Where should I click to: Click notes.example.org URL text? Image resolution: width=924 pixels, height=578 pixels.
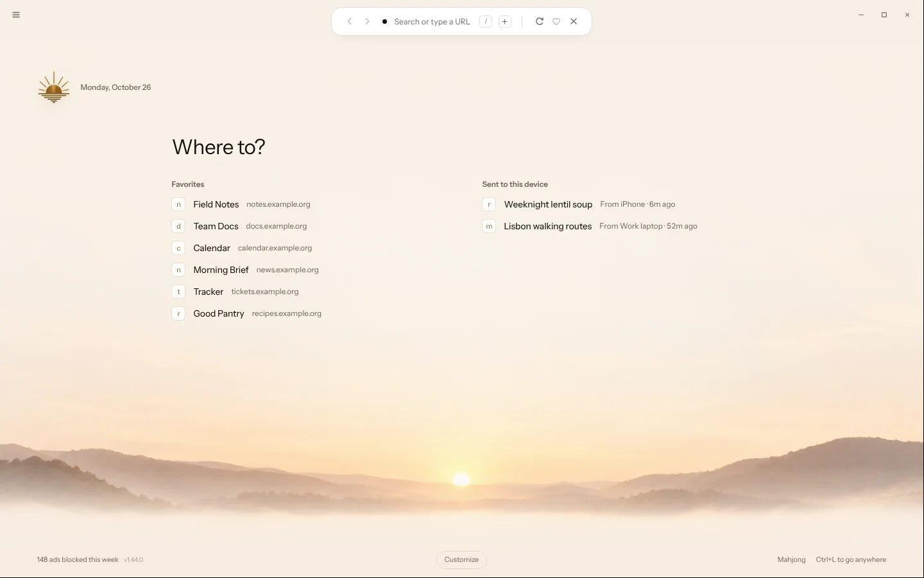278,204
